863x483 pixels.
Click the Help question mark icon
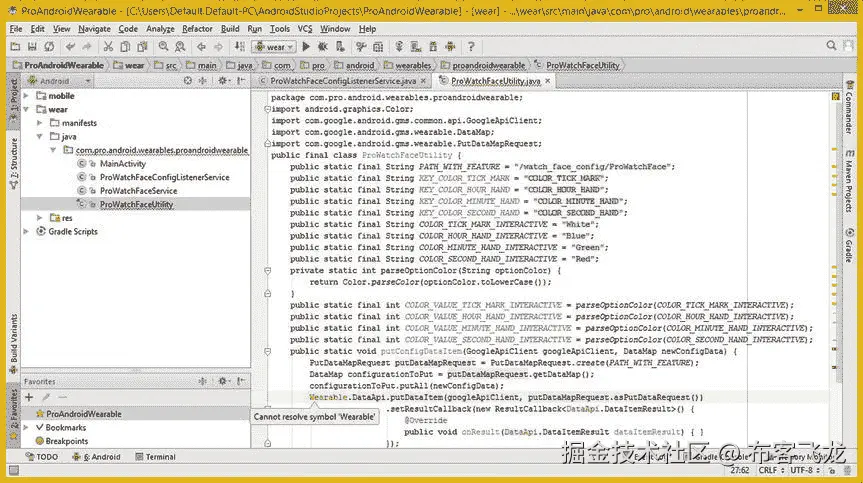point(471,47)
